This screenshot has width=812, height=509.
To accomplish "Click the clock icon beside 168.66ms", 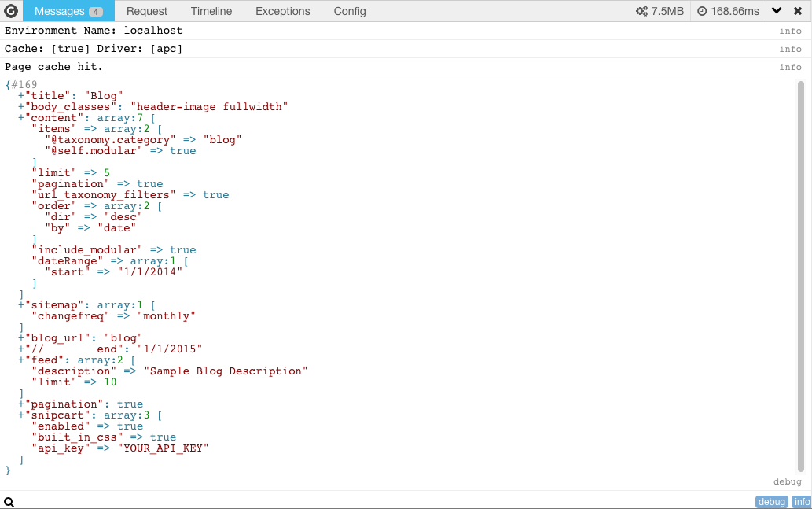I will 702,11.
